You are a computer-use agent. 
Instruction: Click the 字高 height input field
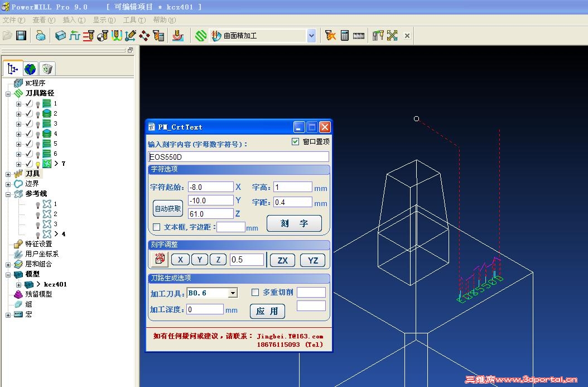(292, 187)
